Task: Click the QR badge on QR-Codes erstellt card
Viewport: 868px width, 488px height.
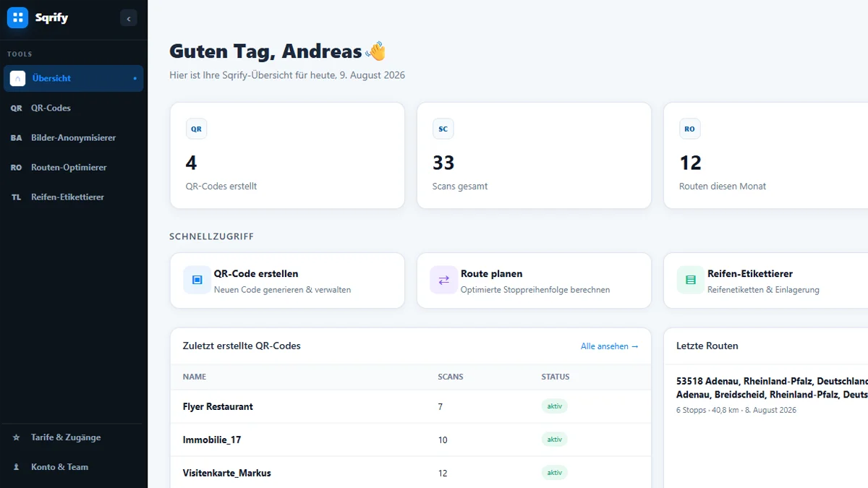Action: [196, 129]
